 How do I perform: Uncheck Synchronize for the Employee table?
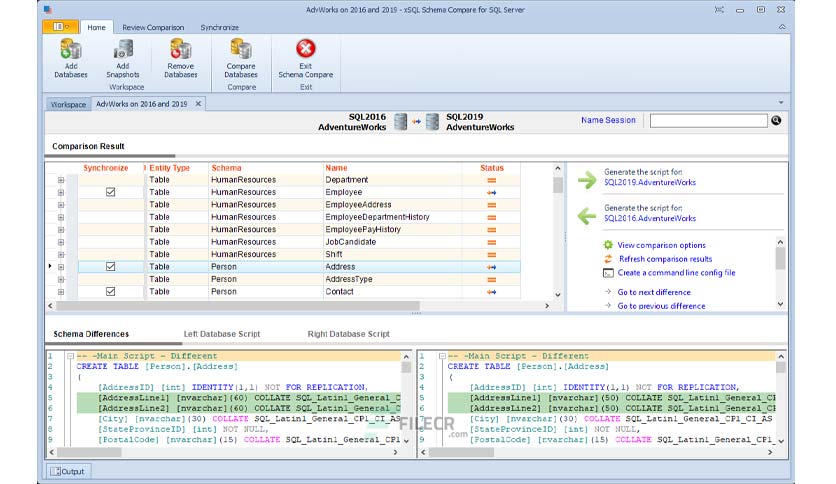tap(110, 192)
